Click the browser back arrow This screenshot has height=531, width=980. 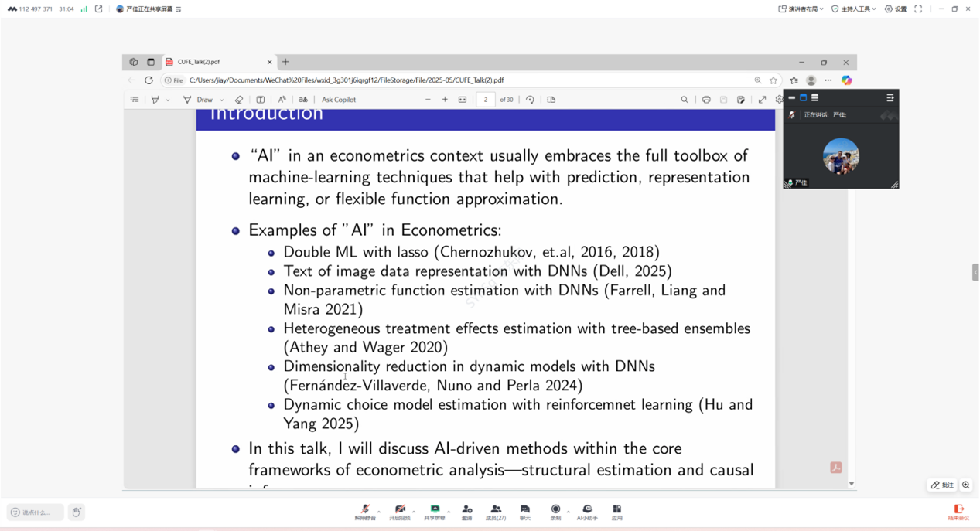[131, 80]
